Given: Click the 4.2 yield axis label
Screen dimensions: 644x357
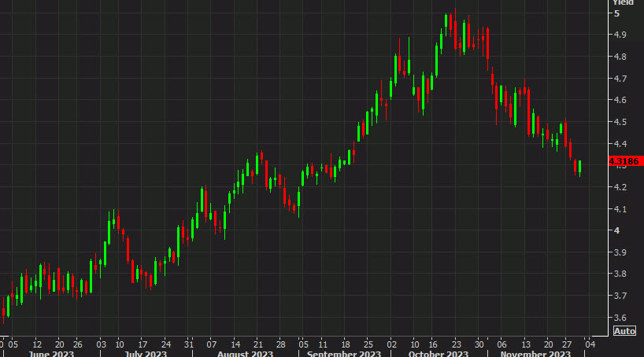Looking at the screenshot, I should [x=620, y=187].
